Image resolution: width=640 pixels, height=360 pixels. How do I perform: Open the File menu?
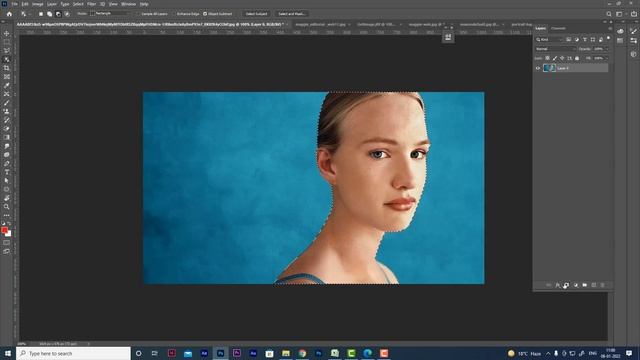point(14,4)
